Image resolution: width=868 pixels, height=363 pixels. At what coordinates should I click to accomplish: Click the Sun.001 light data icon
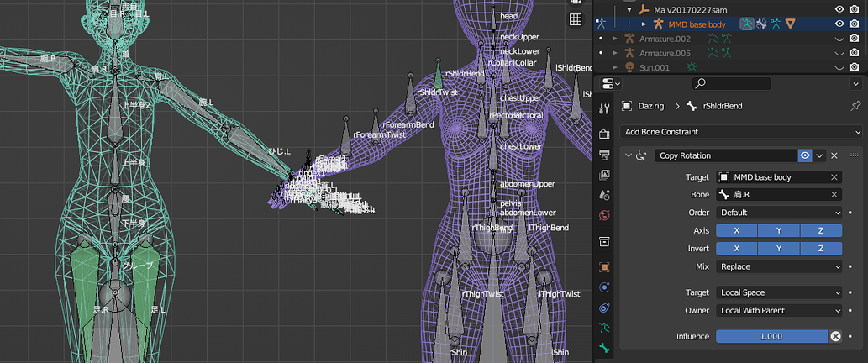point(691,67)
